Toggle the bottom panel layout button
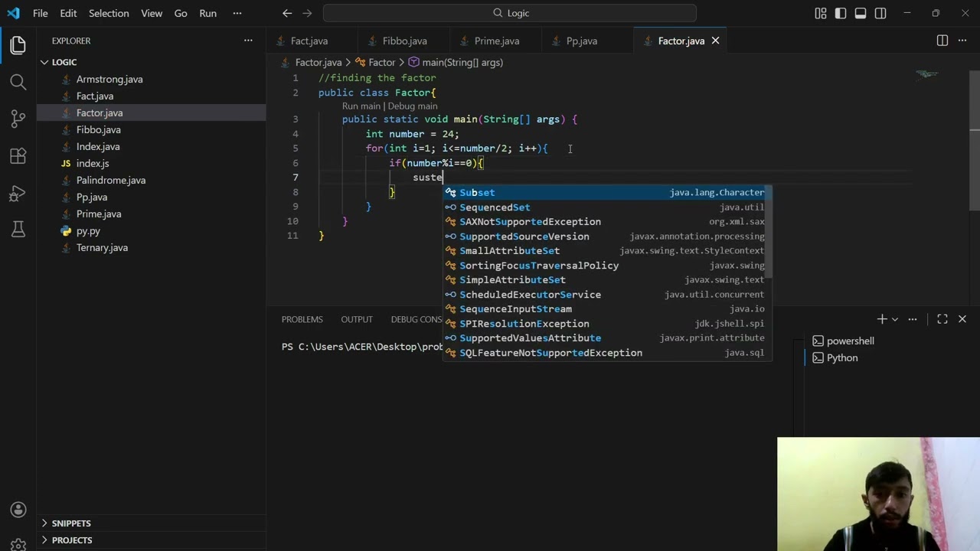Image resolution: width=980 pixels, height=551 pixels. coord(861,13)
